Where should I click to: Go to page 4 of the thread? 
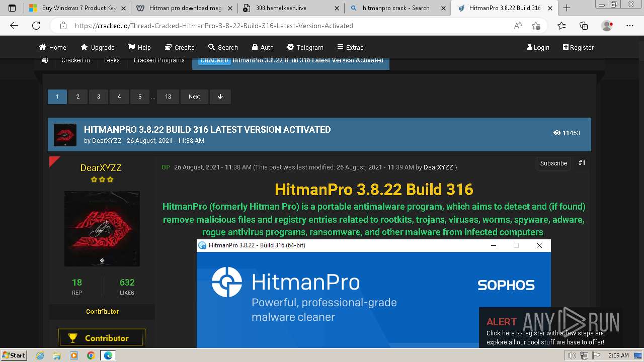[119, 97]
